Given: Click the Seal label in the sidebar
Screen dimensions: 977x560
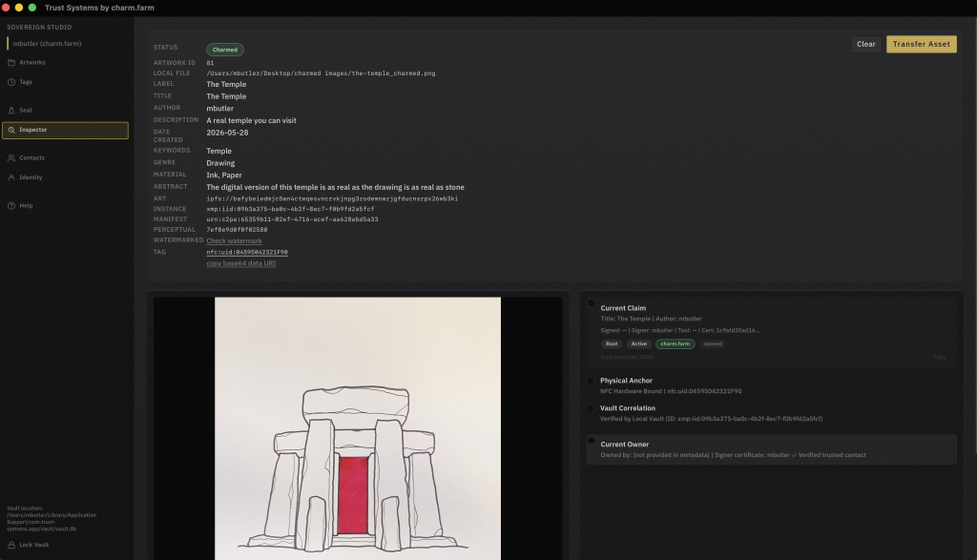Looking at the screenshot, I should tap(26, 111).
